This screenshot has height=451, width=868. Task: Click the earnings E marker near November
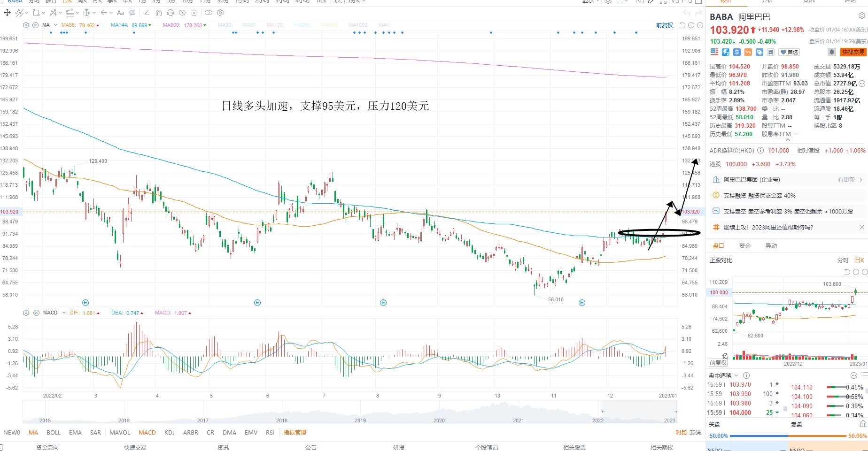coord(582,303)
